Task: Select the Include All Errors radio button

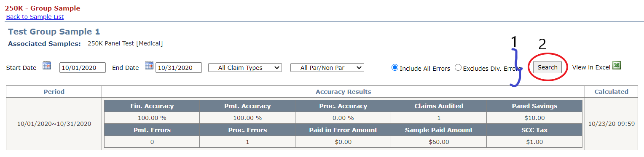Action: 395,68
